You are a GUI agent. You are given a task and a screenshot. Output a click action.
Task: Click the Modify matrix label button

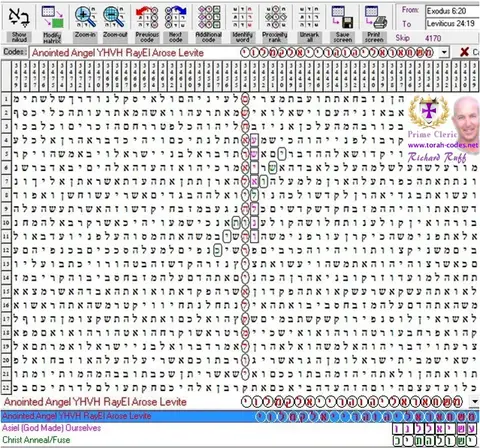click(52, 37)
